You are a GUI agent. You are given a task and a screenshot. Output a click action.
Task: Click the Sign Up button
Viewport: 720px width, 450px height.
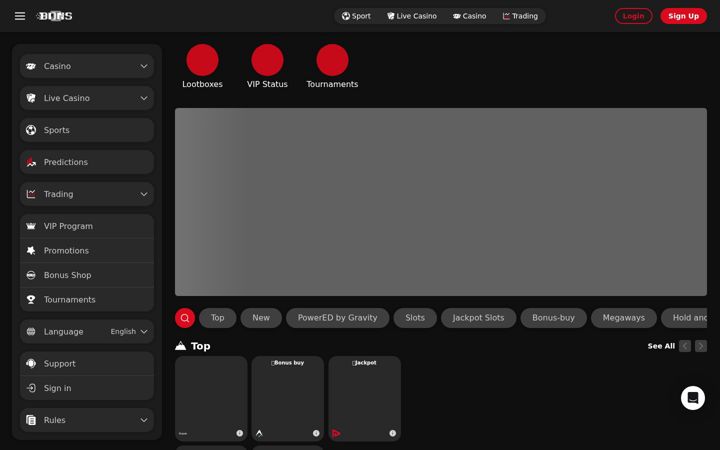(683, 16)
